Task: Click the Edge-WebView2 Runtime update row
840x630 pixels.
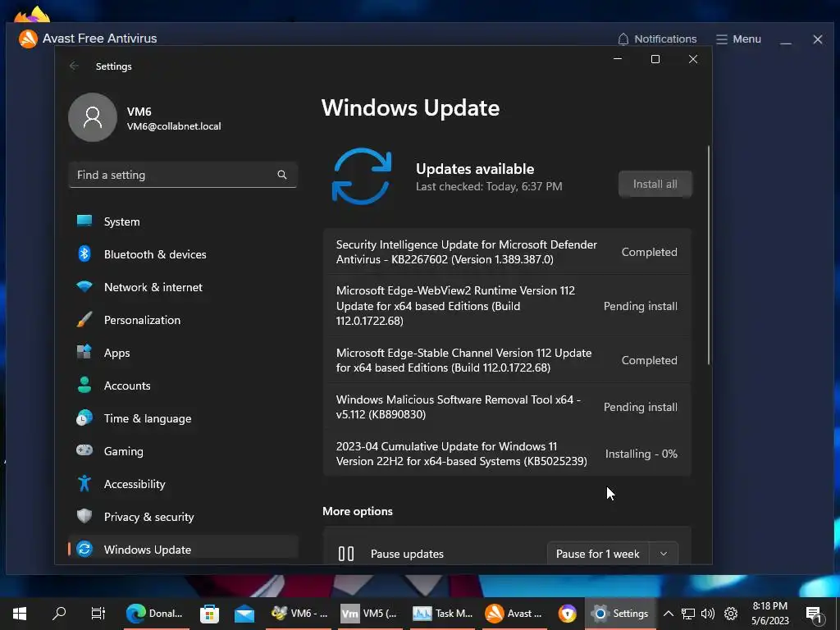Action: pyautogui.click(x=507, y=306)
